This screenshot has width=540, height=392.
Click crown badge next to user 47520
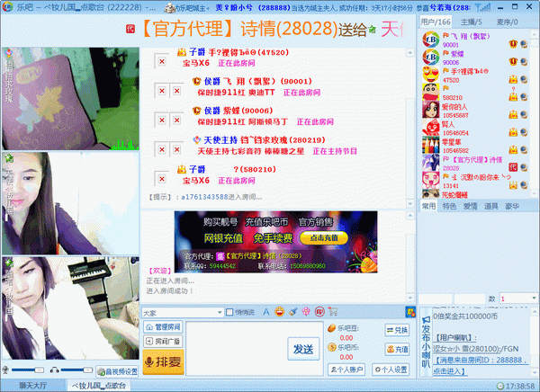(513, 79)
